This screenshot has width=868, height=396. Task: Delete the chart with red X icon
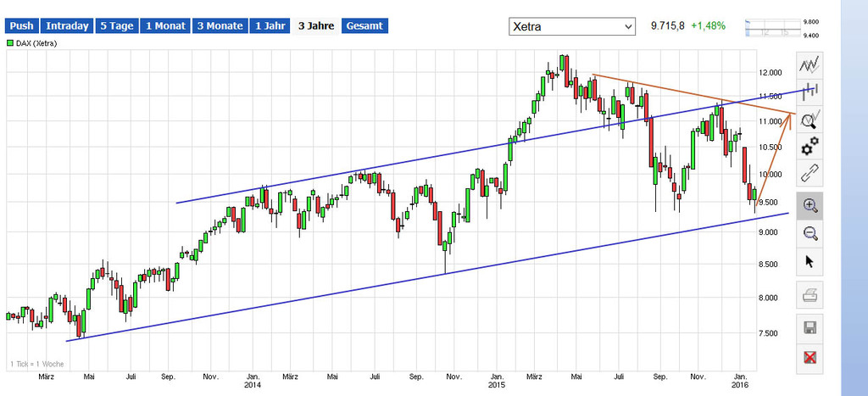click(x=810, y=357)
